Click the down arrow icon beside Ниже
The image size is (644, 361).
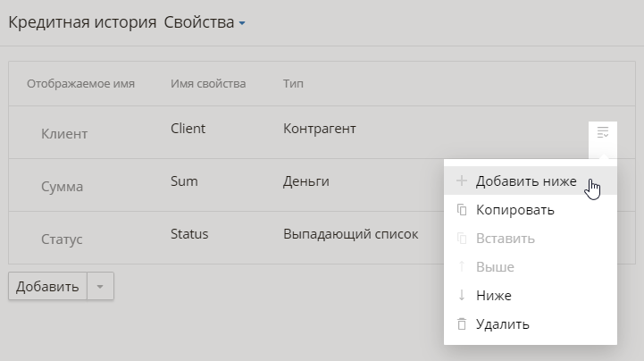coord(462,296)
